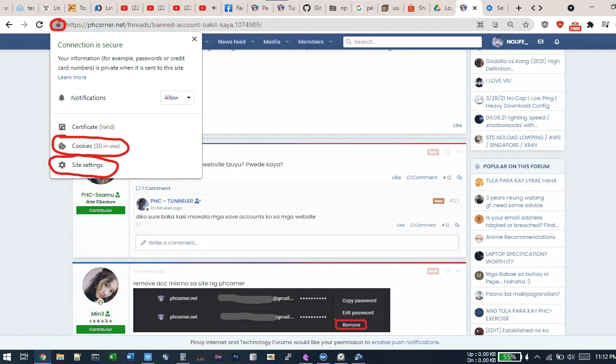Open Certificate (Valid) entry
The image size is (616, 364).
point(126,127)
